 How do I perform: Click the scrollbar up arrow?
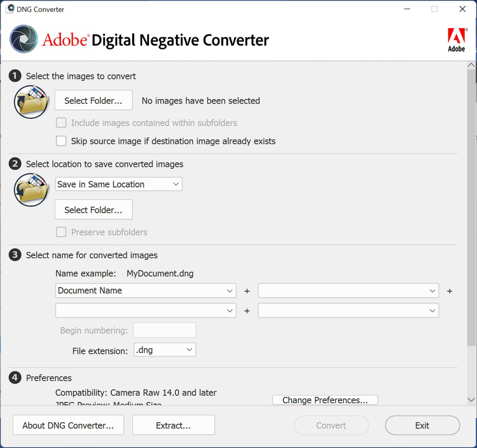pos(471,65)
